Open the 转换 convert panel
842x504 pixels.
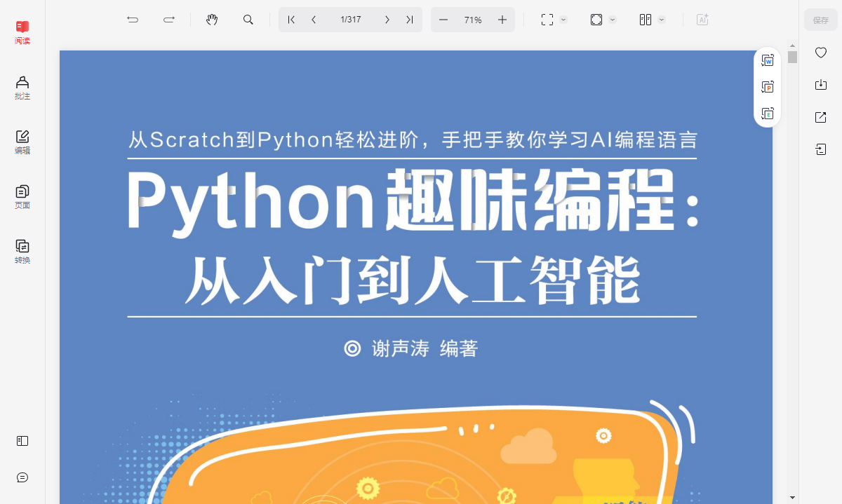point(22,252)
